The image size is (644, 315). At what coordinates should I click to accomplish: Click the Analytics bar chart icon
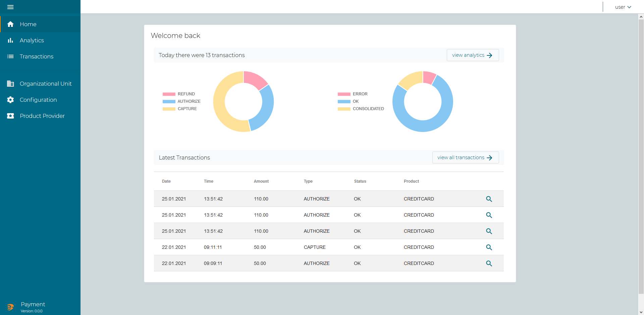point(10,40)
